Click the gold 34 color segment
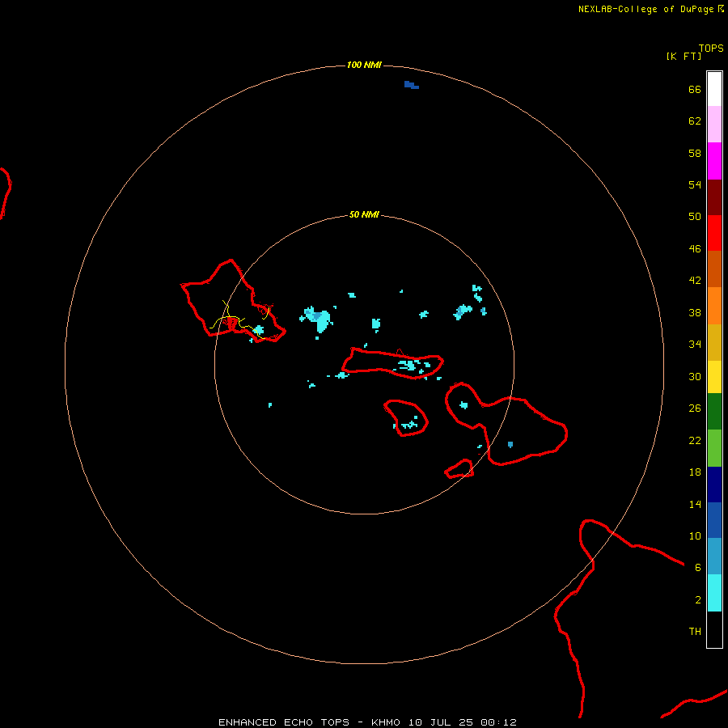The height and width of the screenshot is (728, 728). click(x=714, y=342)
